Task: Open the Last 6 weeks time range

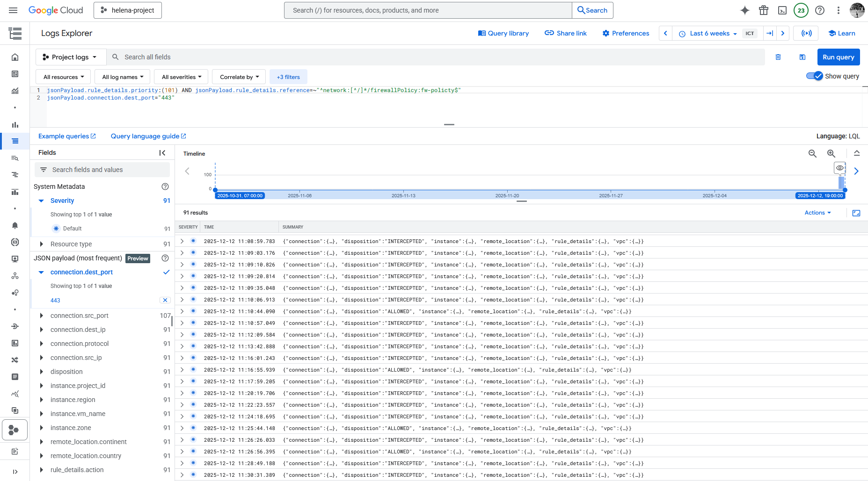Action: [709, 33]
